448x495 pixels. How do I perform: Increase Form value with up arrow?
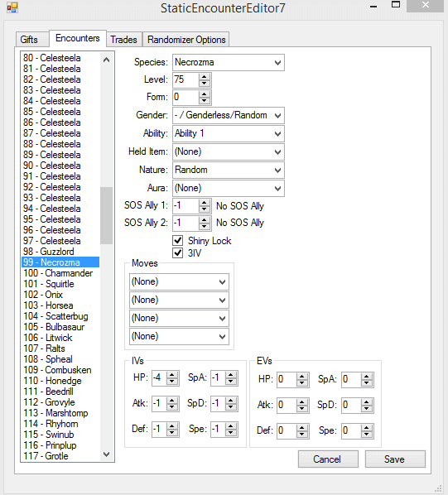coord(205,94)
